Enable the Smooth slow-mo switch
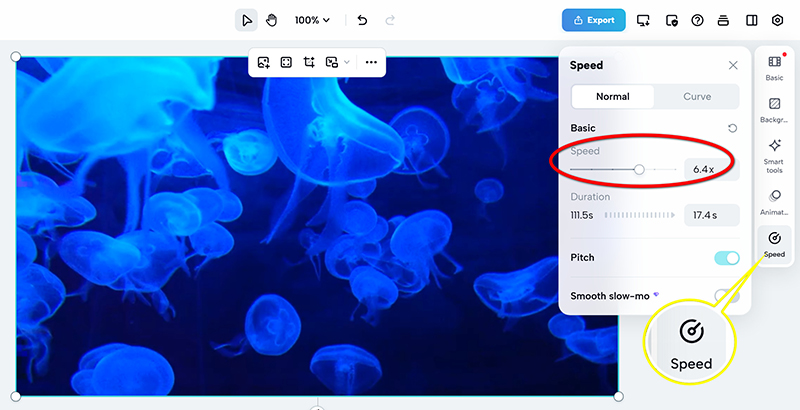Viewport: 800px width, 410px height. coord(726,296)
